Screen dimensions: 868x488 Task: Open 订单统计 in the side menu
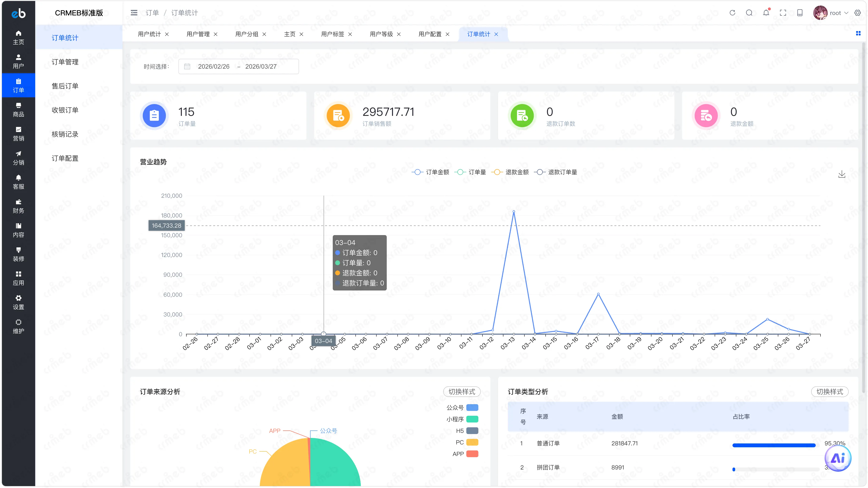(79, 38)
